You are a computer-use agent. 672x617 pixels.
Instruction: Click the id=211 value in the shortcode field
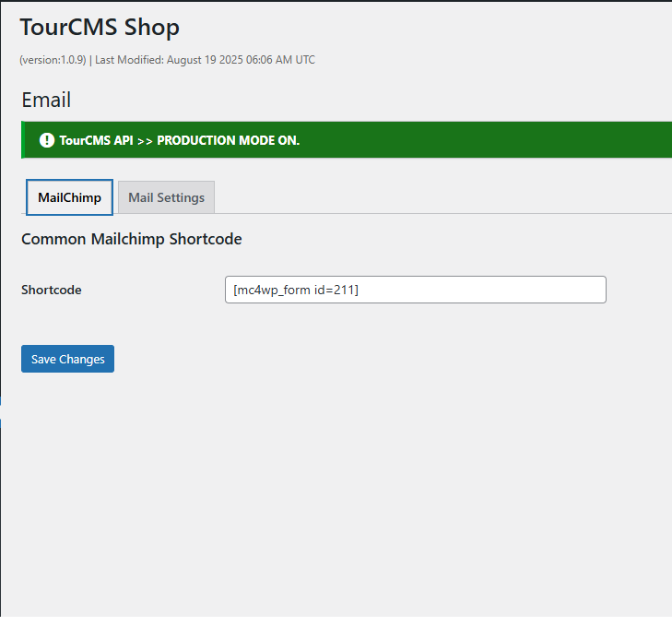336,290
